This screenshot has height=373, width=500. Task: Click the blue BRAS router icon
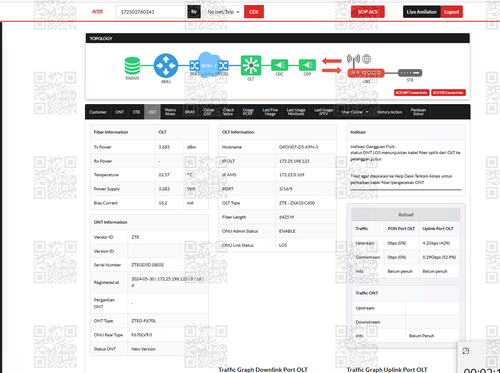tap(166, 66)
